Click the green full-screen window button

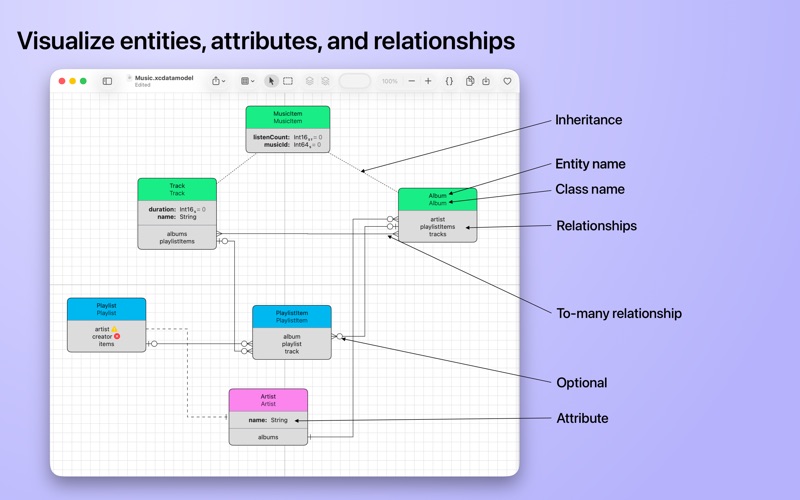pyautogui.click(x=83, y=81)
